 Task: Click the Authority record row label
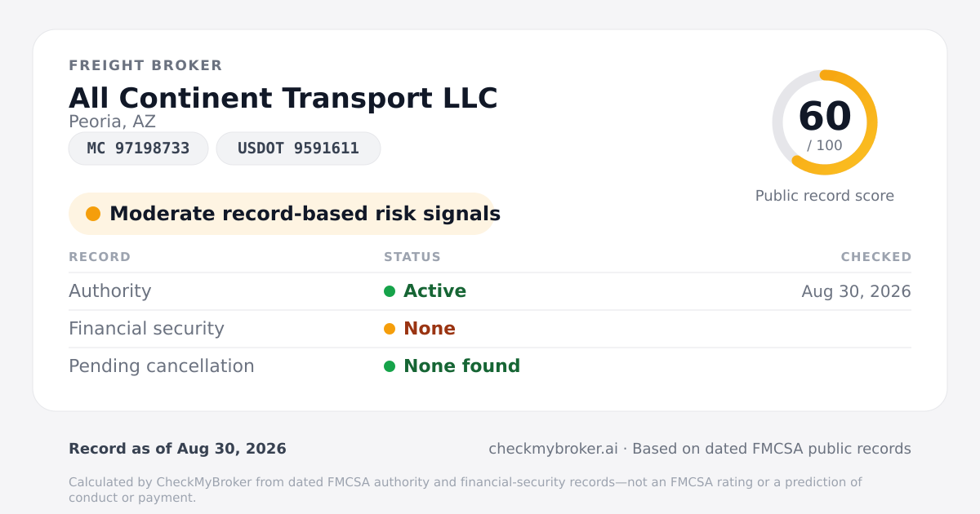point(110,291)
